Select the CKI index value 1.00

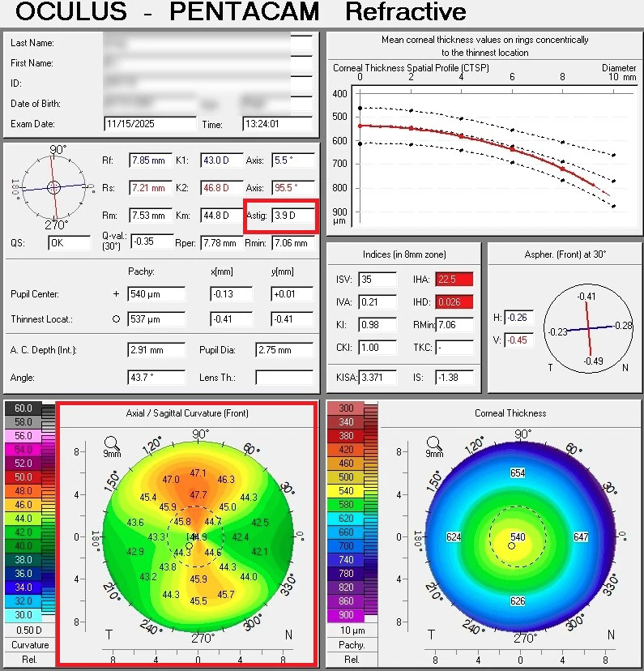coord(377,347)
